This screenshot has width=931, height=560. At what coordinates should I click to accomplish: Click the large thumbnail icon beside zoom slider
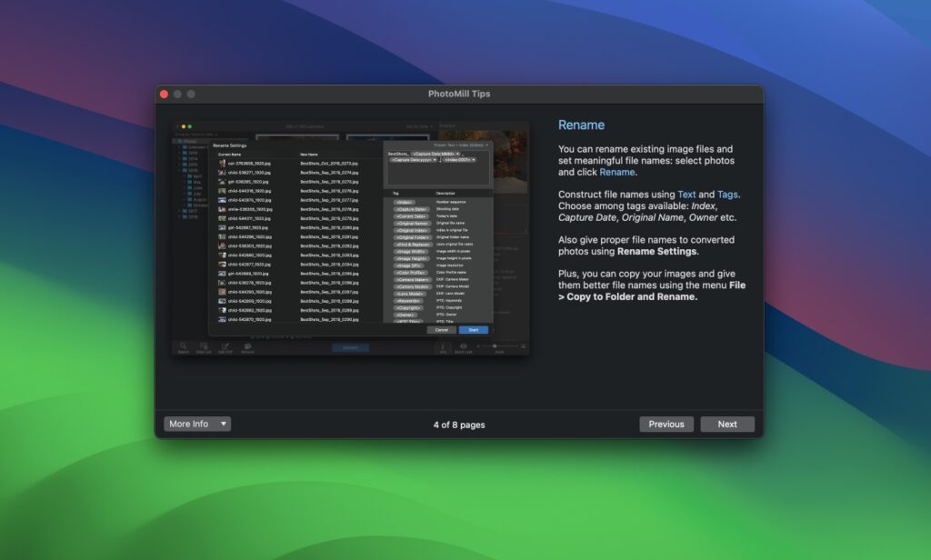pos(522,347)
